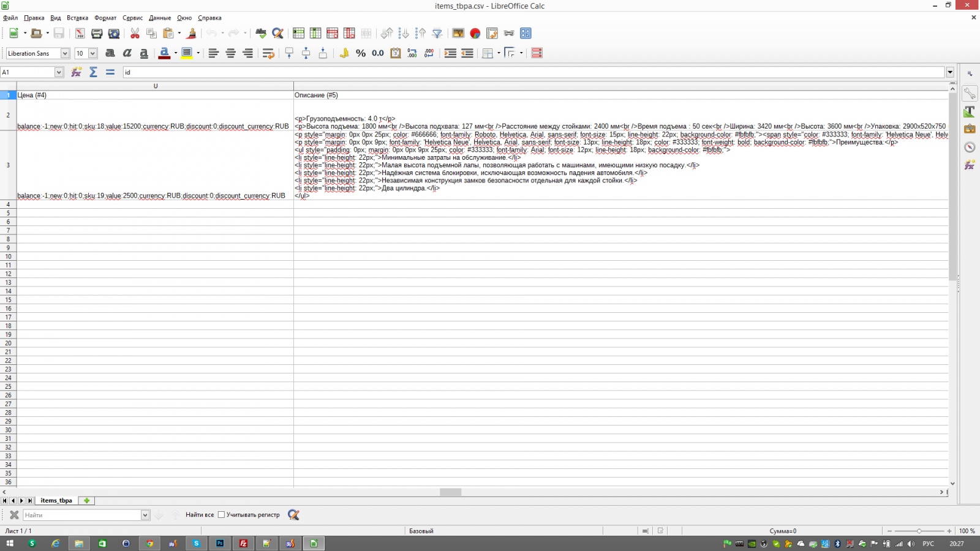Expand the Liberation Sans font name dropdown
This screenshot has height=551, width=980.
[x=65, y=53]
